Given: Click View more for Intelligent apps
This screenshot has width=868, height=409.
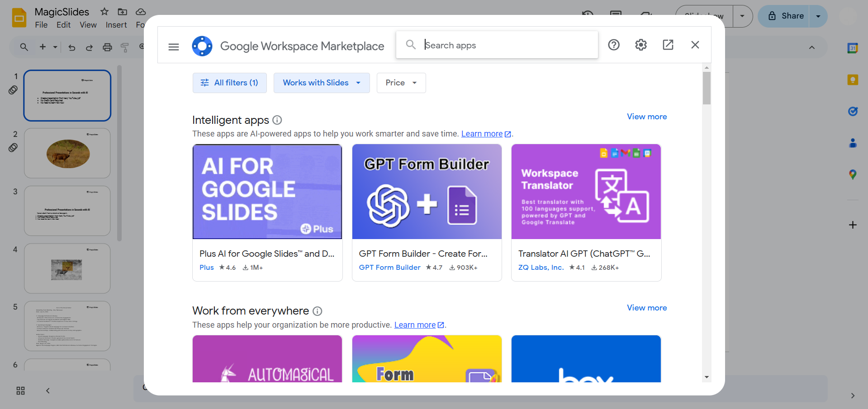Looking at the screenshot, I should pyautogui.click(x=646, y=117).
